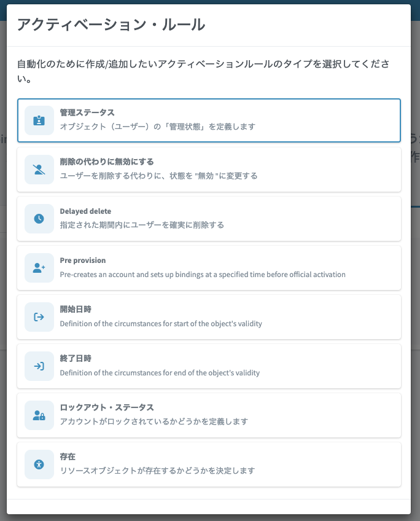Click the exit arrow icon for 開始日時
The image size is (420, 521).
(x=39, y=317)
